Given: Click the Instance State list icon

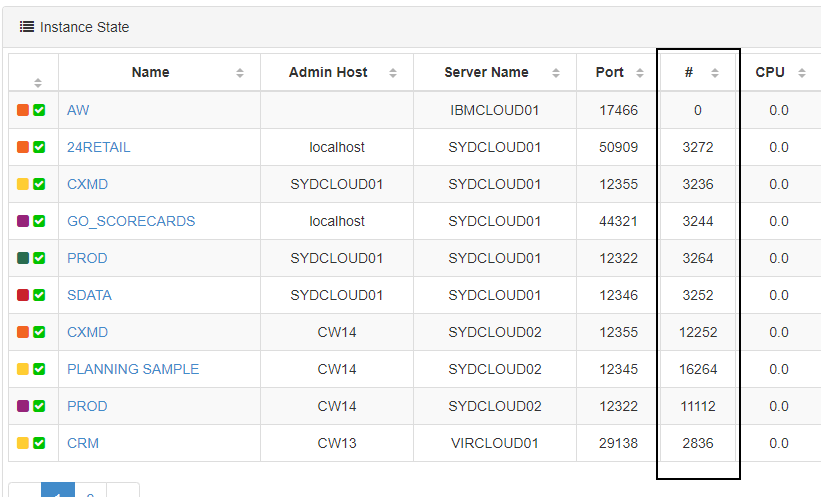Looking at the screenshot, I should [x=27, y=27].
